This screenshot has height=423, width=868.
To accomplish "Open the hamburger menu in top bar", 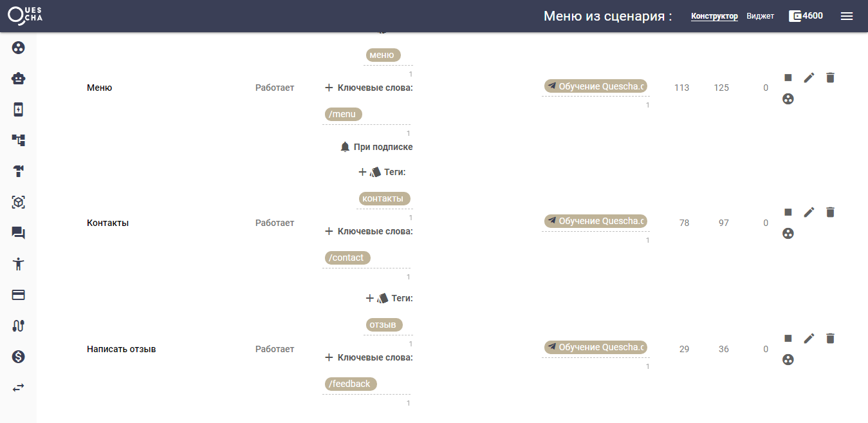I will pyautogui.click(x=847, y=16).
